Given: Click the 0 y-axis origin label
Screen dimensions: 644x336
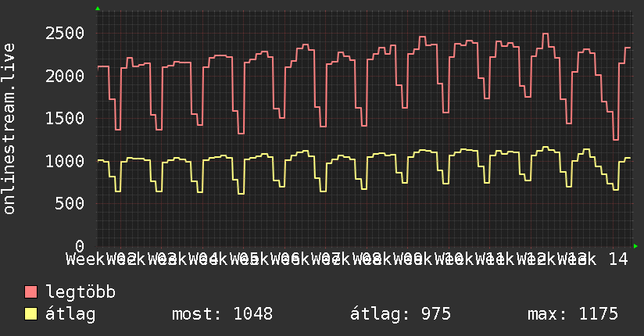Looking at the screenshot, I should coord(79,246).
